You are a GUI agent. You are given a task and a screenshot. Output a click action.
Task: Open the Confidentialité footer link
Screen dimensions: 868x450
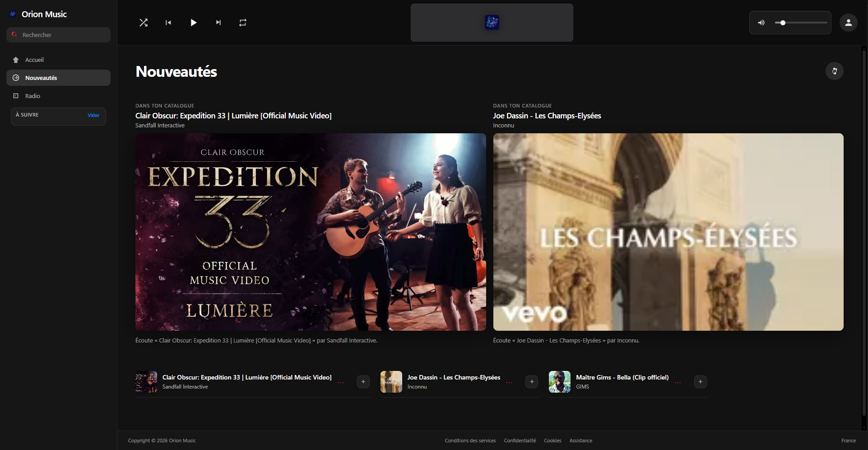[520, 441]
